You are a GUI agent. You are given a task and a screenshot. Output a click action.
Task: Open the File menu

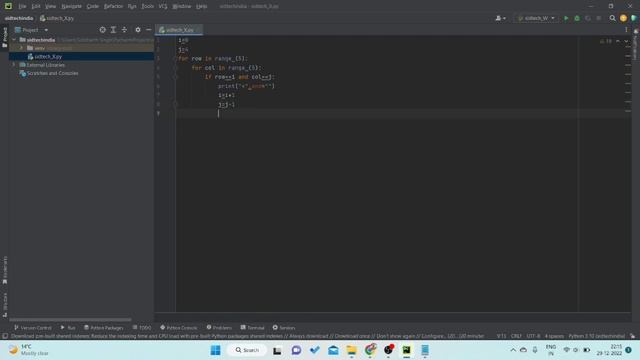click(22, 6)
